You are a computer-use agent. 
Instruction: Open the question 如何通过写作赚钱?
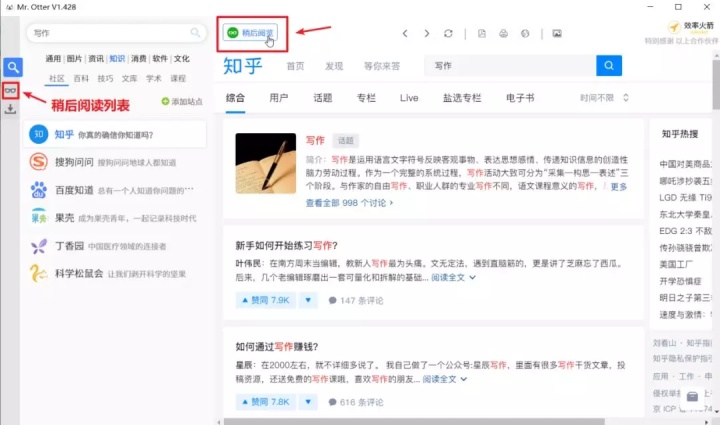[x=277, y=347]
